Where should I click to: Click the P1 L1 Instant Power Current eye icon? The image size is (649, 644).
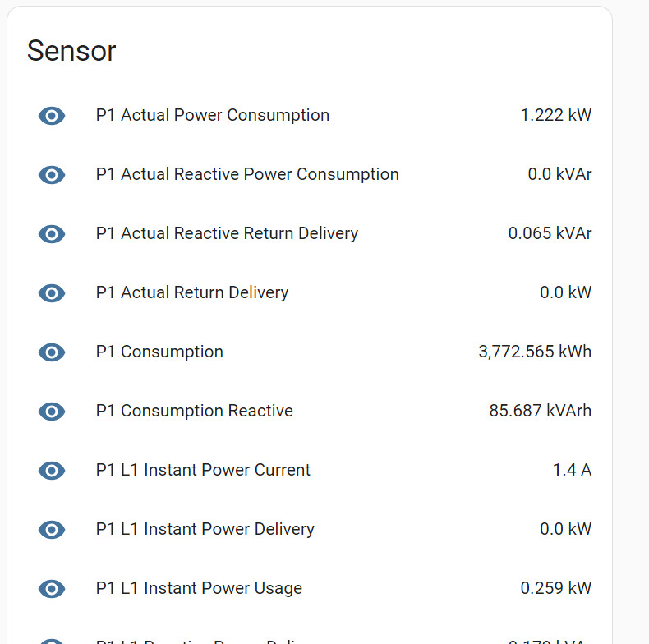tap(52, 471)
